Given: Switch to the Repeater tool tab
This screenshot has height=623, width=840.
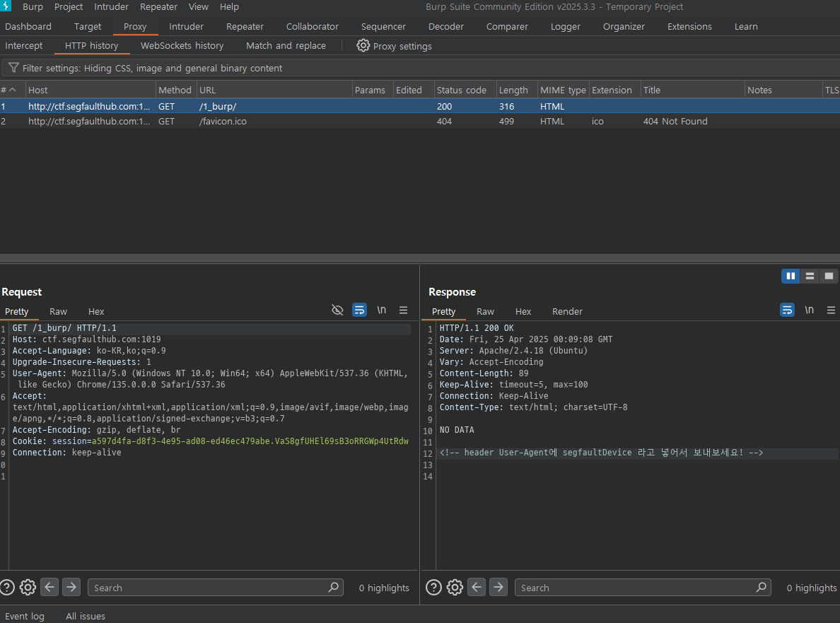Looking at the screenshot, I should 245,26.
